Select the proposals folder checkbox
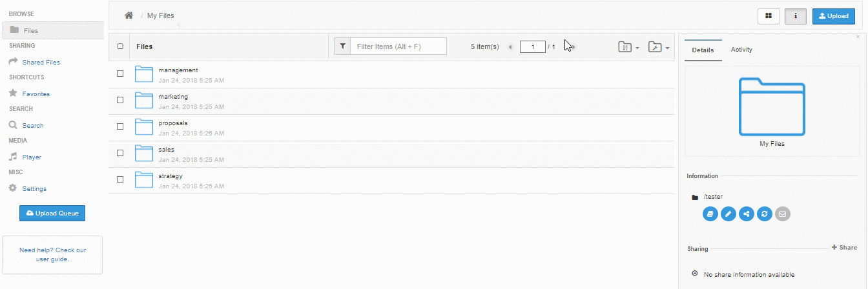The width and height of the screenshot is (868, 289). (x=120, y=126)
